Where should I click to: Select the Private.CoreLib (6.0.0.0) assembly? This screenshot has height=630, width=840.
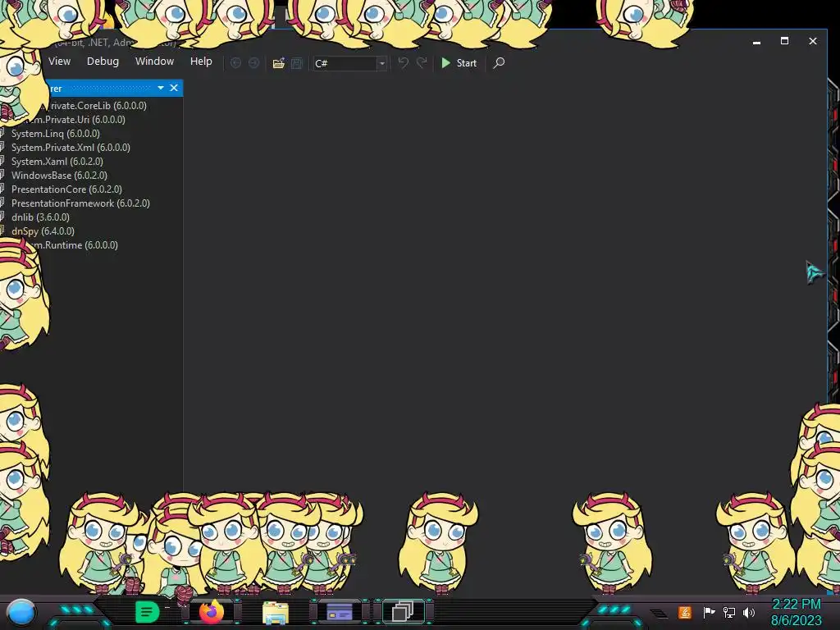tap(98, 106)
